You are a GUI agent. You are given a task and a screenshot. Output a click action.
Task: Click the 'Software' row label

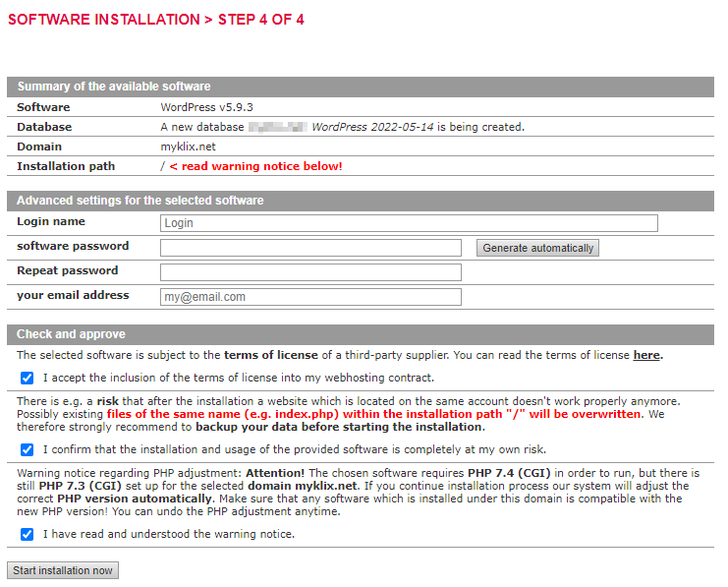coord(43,107)
